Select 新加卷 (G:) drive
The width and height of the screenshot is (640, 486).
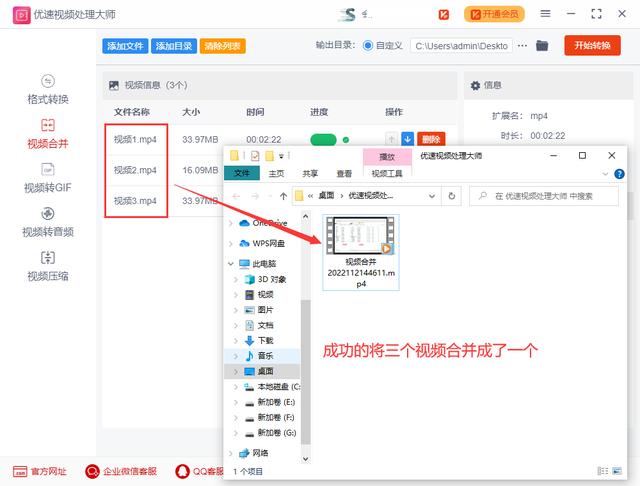(271, 433)
